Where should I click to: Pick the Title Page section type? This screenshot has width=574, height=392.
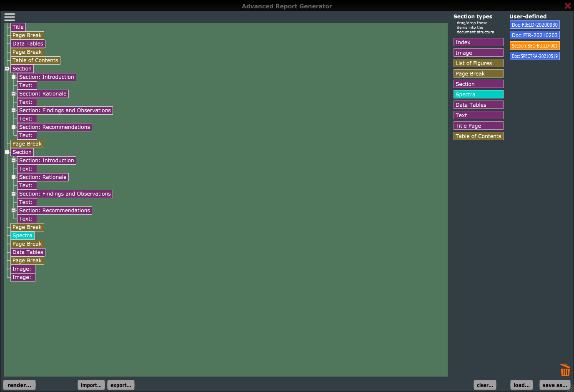(478, 126)
